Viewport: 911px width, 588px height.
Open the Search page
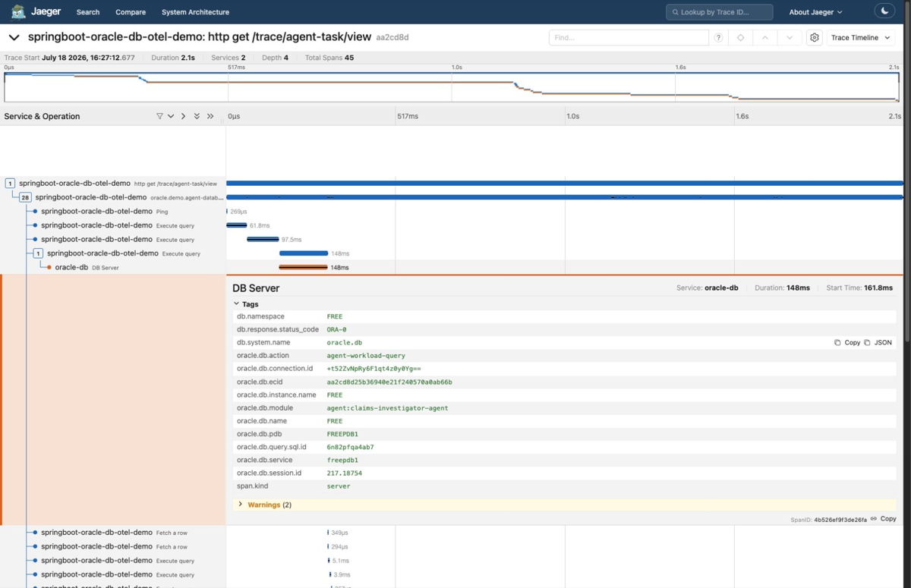click(88, 12)
